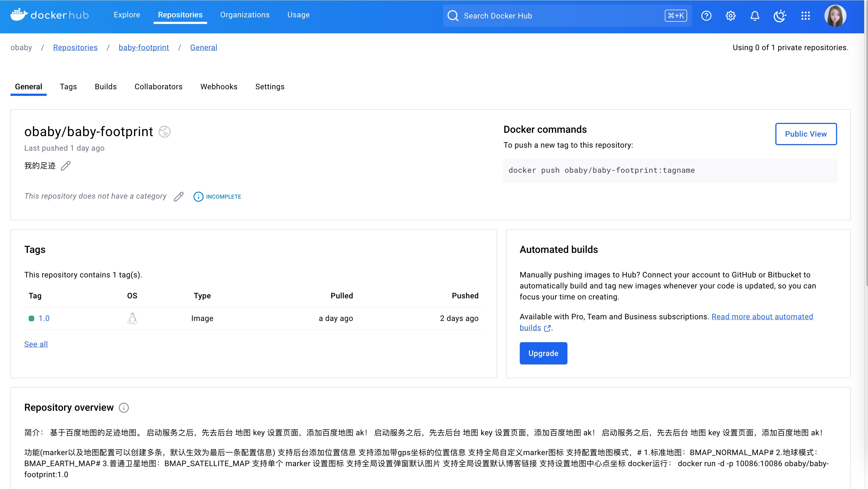Switch to the Webhooks tab
The height and width of the screenshot is (489, 868).
[219, 87]
